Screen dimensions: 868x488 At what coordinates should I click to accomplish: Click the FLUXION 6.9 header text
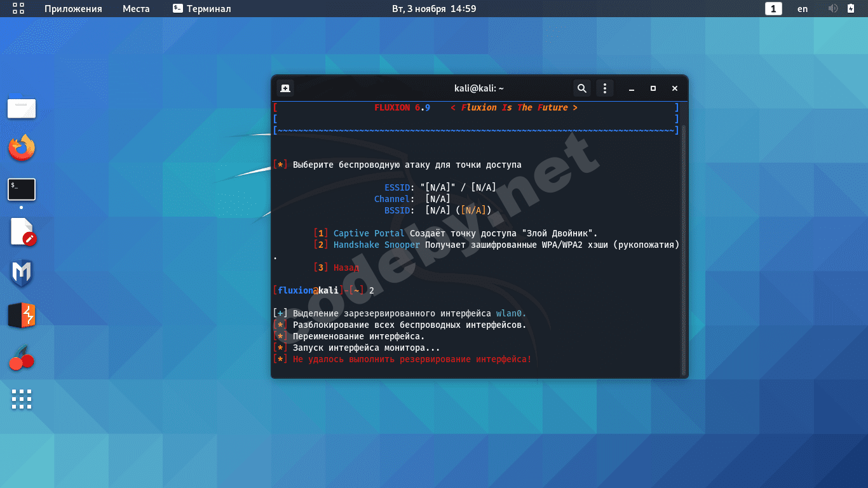[x=402, y=107]
